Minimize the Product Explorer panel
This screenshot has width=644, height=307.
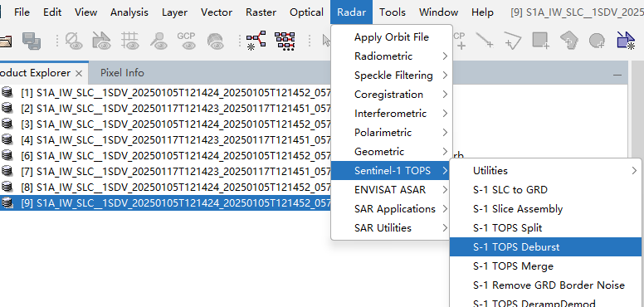pyautogui.click(x=617, y=76)
